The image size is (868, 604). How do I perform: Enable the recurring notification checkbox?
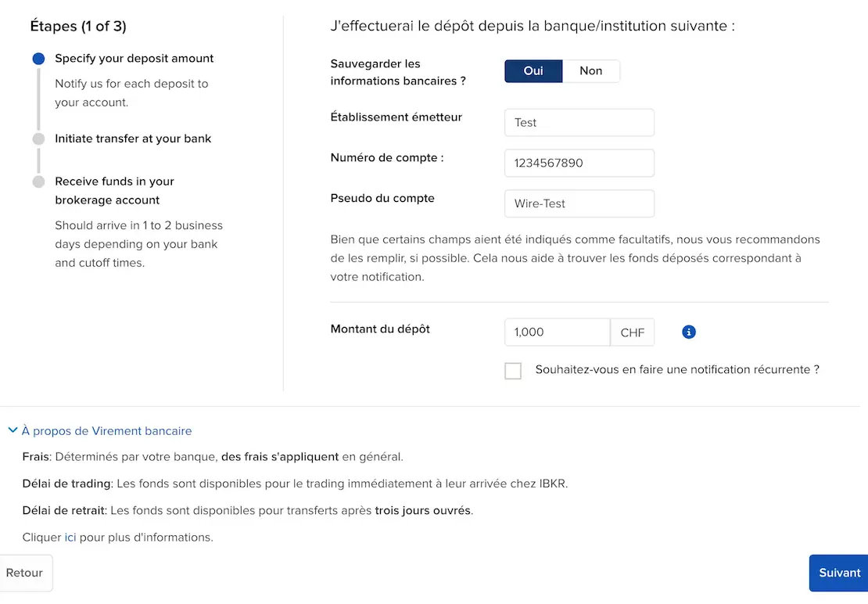pos(513,371)
